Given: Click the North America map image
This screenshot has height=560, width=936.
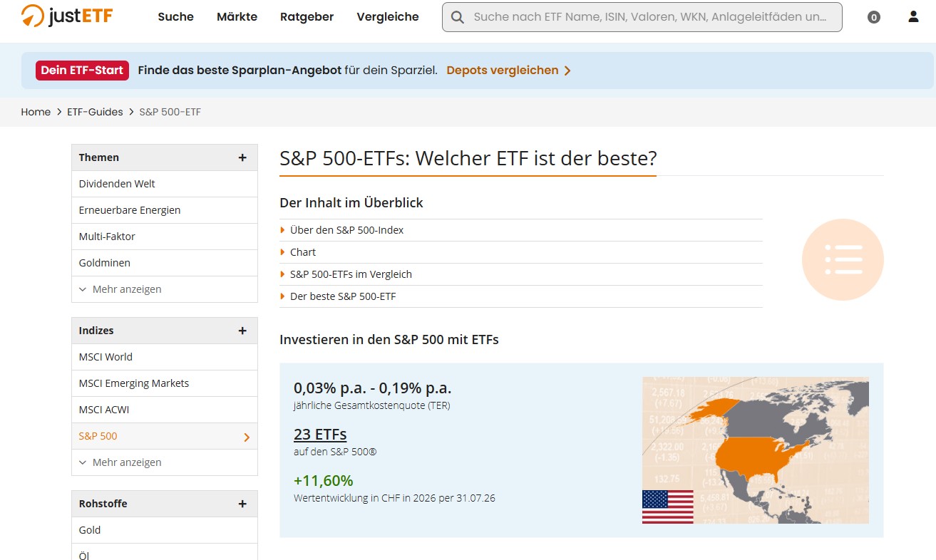Looking at the screenshot, I should coord(756,450).
